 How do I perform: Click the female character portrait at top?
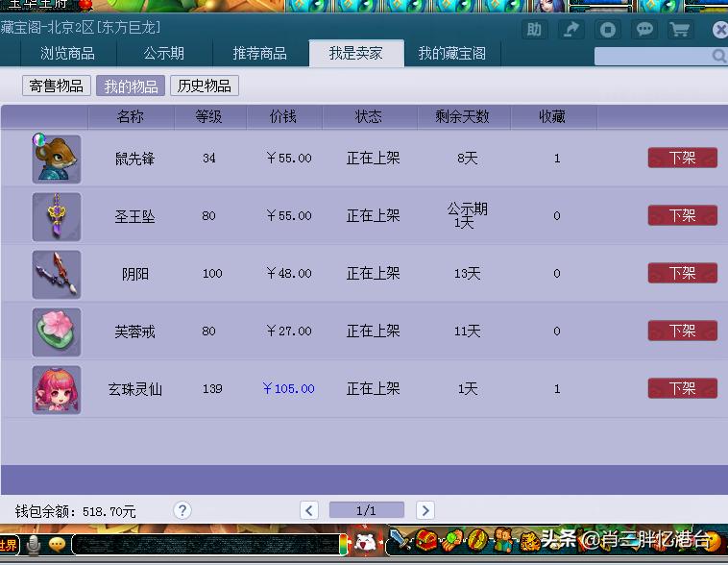(551, 6)
